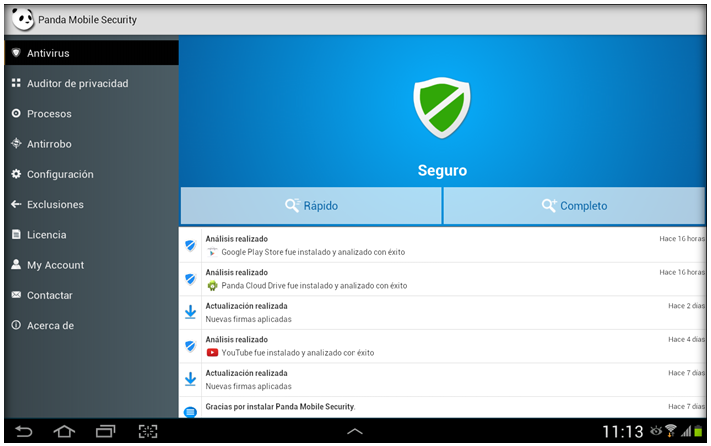Open the Panda Cloud Drive analysis entry
Image resolution: width=711 pixels, height=446 pixels.
pos(442,279)
